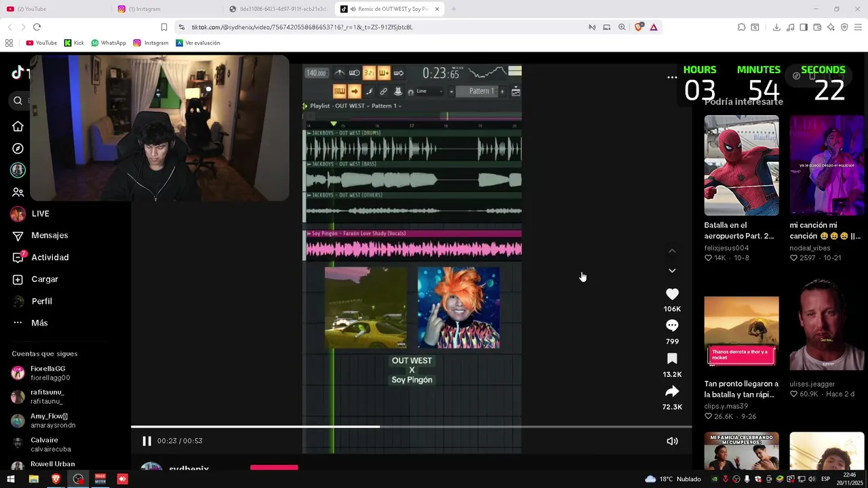Go to next video with down chevron
Screen dimensions: 868x488
pos(672,270)
